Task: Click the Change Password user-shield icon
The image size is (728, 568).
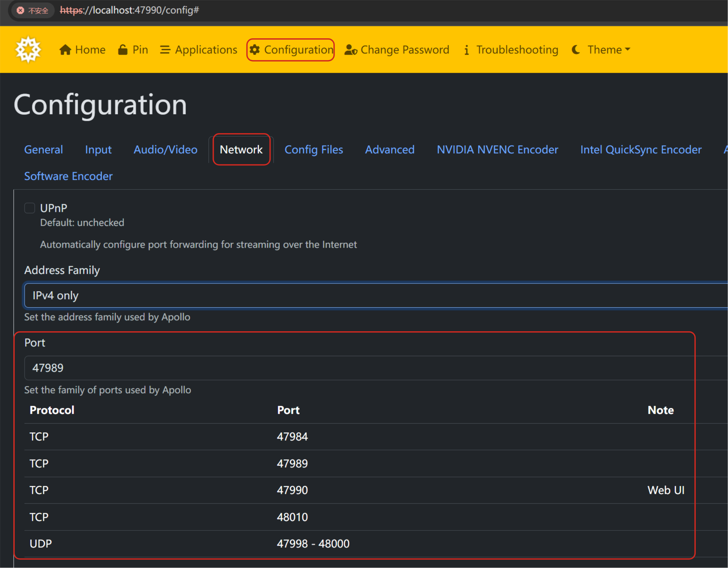Action: pyautogui.click(x=350, y=50)
